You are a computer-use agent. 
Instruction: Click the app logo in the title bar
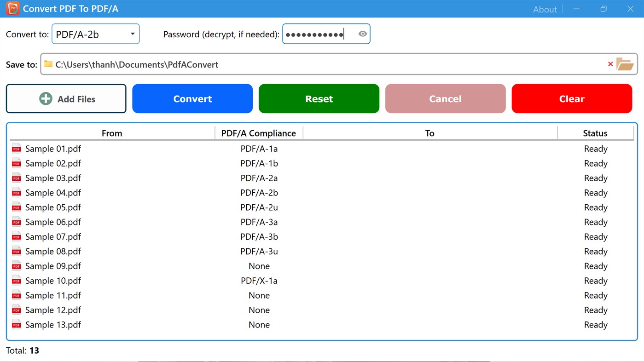click(x=12, y=9)
